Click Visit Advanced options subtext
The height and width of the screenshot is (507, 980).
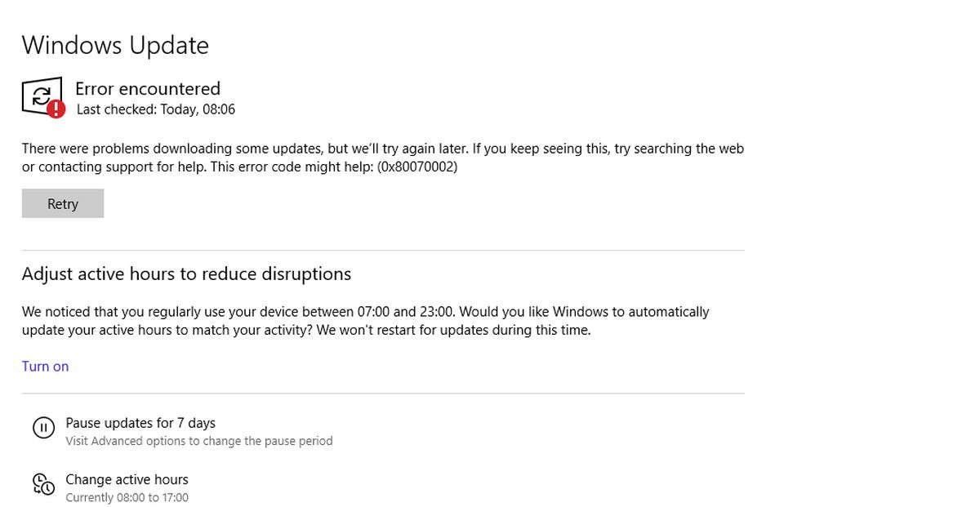(199, 441)
